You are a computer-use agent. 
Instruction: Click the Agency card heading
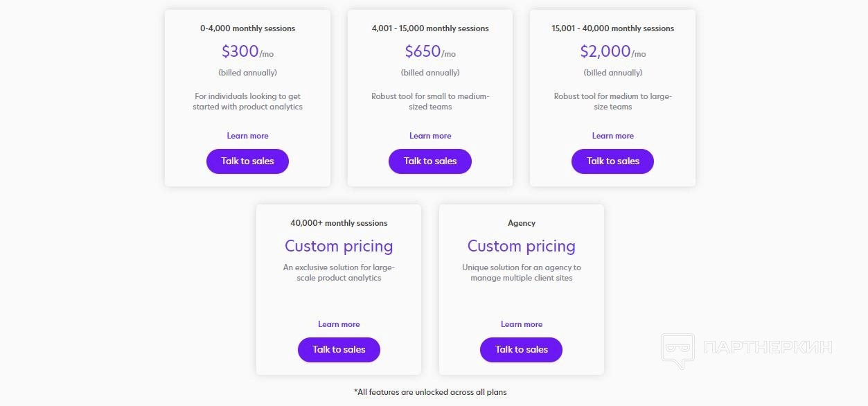point(522,223)
